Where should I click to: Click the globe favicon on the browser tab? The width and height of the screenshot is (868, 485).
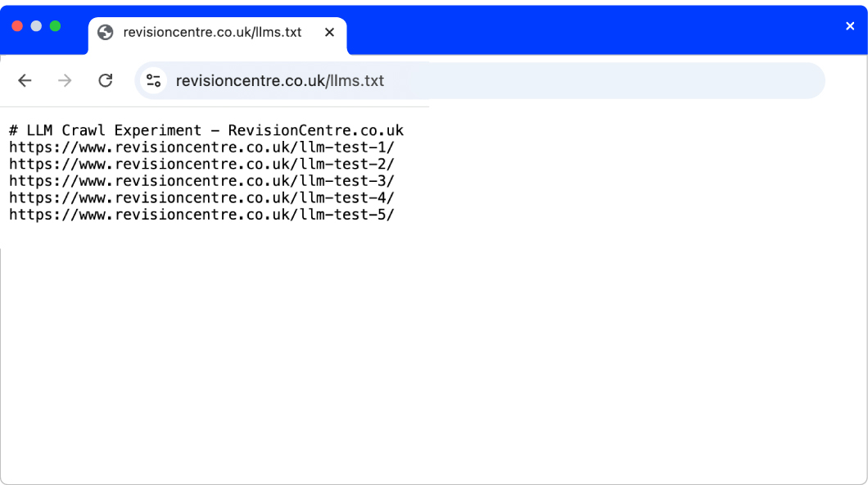click(105, 33)
